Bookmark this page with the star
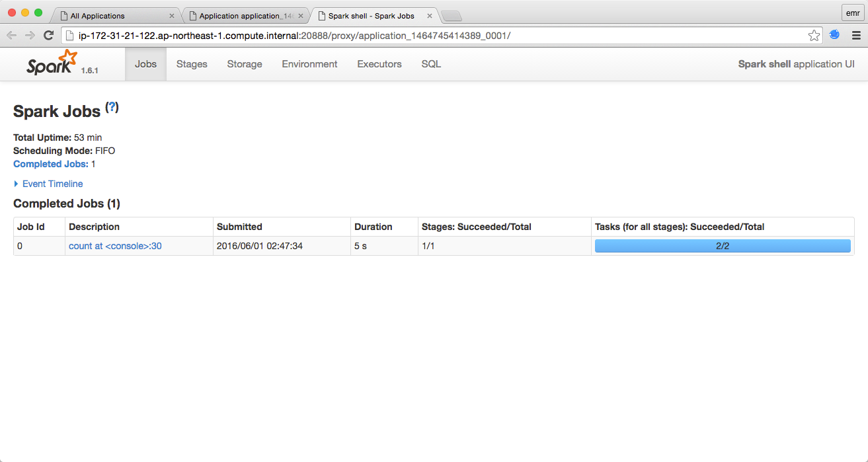This screenshot has width=868, height=462. (814, 35)
